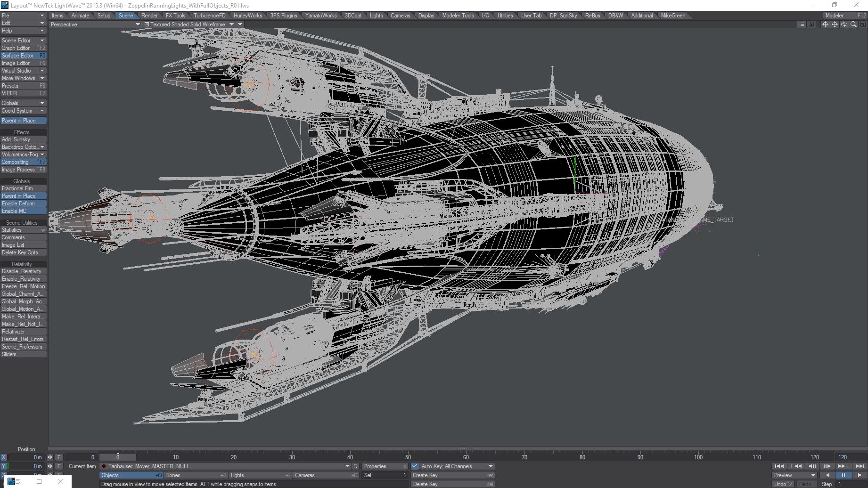The height and width of the screenshot is (488, 868).
Task: Switch to the Render tab
Action: [149, 16]
